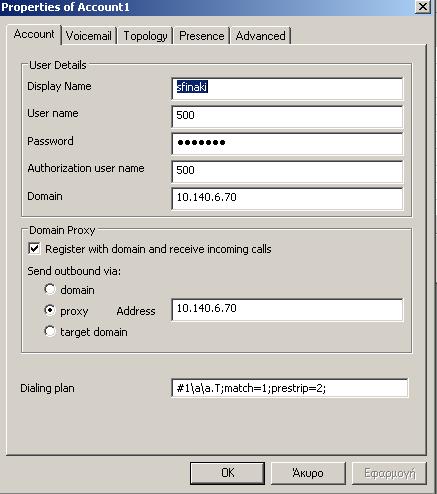Click the Display Name field
437x494 pixels.
[x=287, y=88]
